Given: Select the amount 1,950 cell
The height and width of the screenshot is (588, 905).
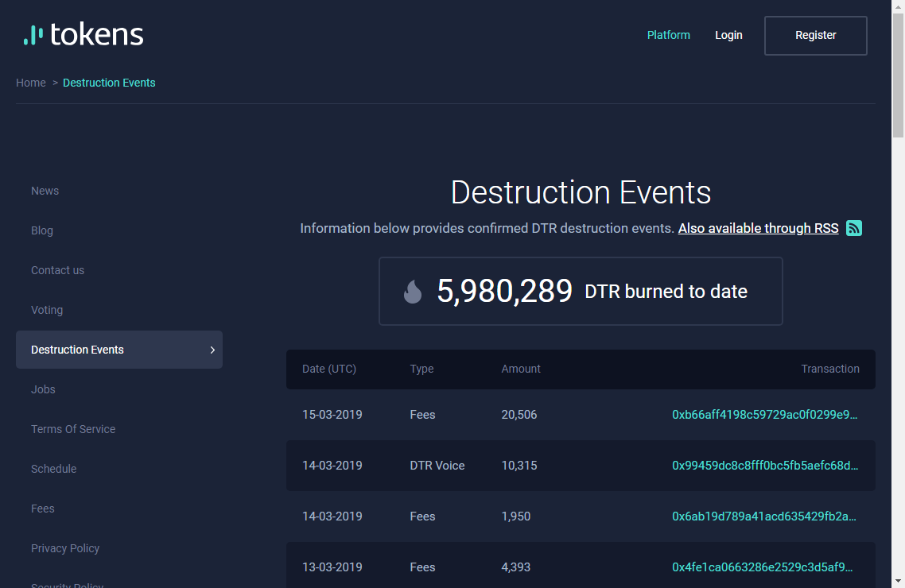Looking at the screenshot, I should (516, 516).
